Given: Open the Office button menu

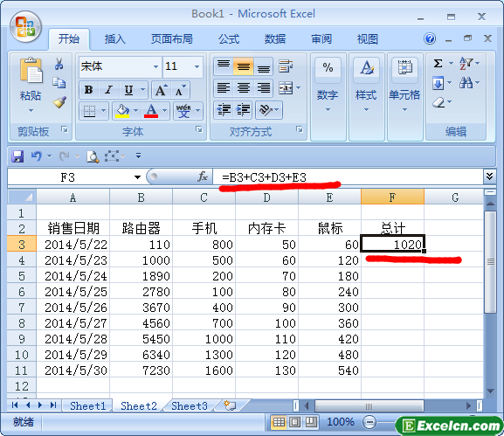Looking at the screenshot, I should 25,27.
